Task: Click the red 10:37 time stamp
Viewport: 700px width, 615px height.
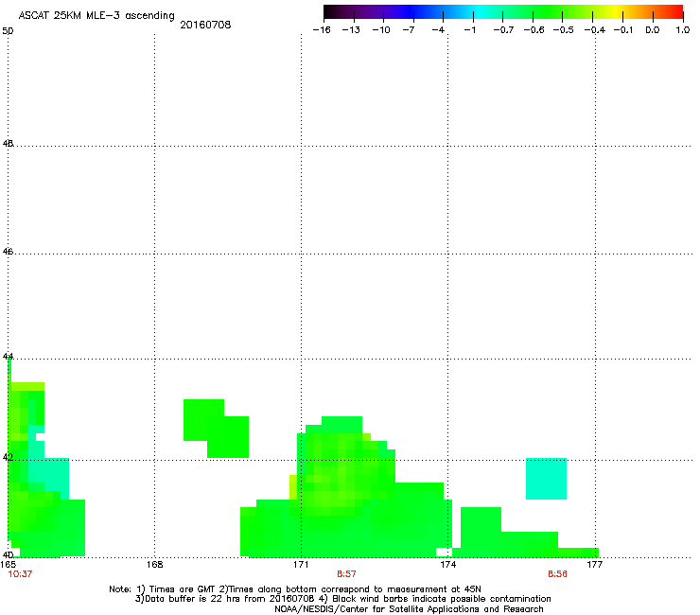Action: point(20,574)
